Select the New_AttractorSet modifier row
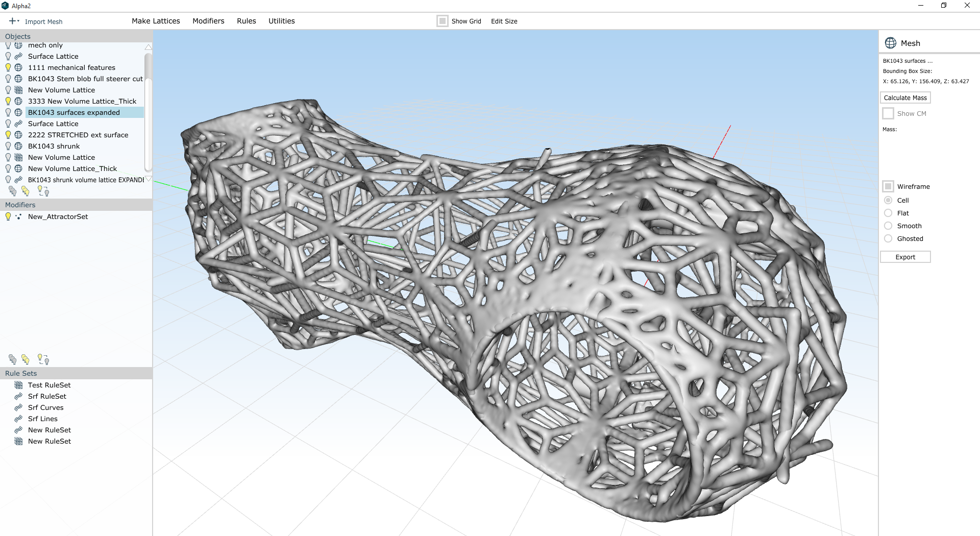Image resolution: width=980 pixels, height=536 pixels. [58, 216]
